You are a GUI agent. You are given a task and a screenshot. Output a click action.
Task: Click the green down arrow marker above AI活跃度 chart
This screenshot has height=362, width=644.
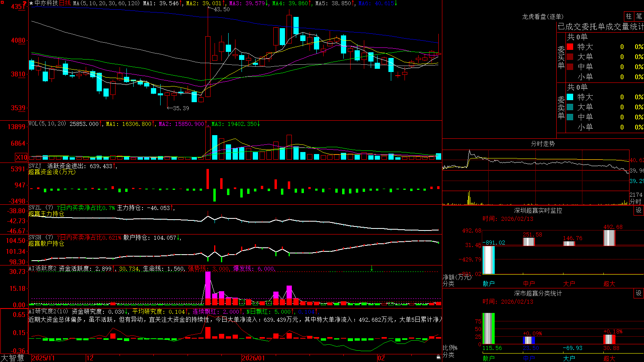372,268
